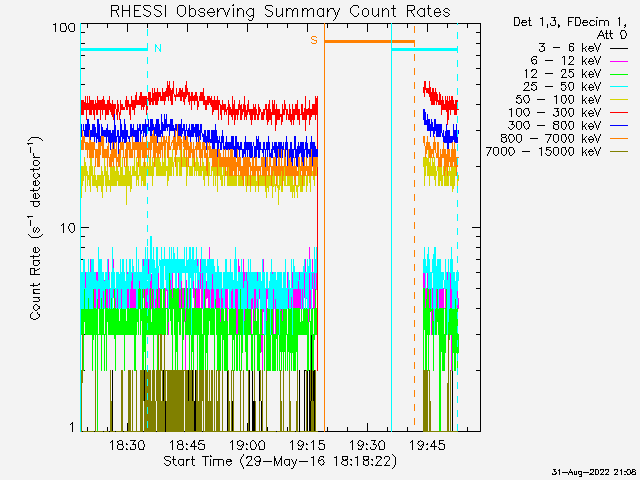Select the 7000 - 15000 keV legend entry
Image resolution: width=640 pixels, height=480 pixels.
pyautogui.click(x=555, y=152)
